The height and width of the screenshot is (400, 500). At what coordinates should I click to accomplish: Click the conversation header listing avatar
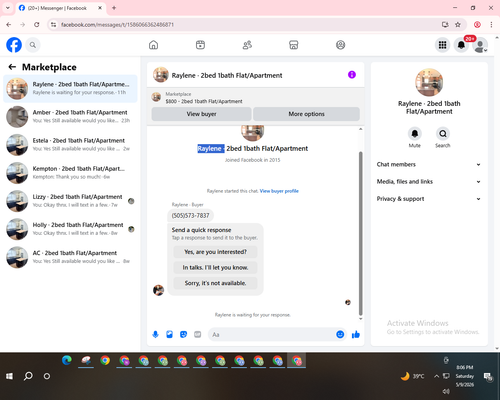(161, 75)
